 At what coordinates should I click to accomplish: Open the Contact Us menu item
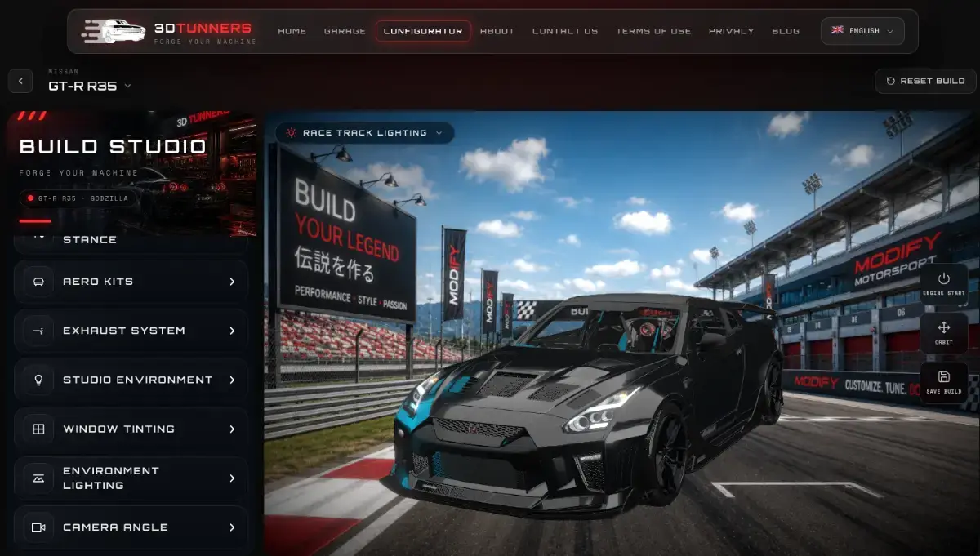click(565, 31)
